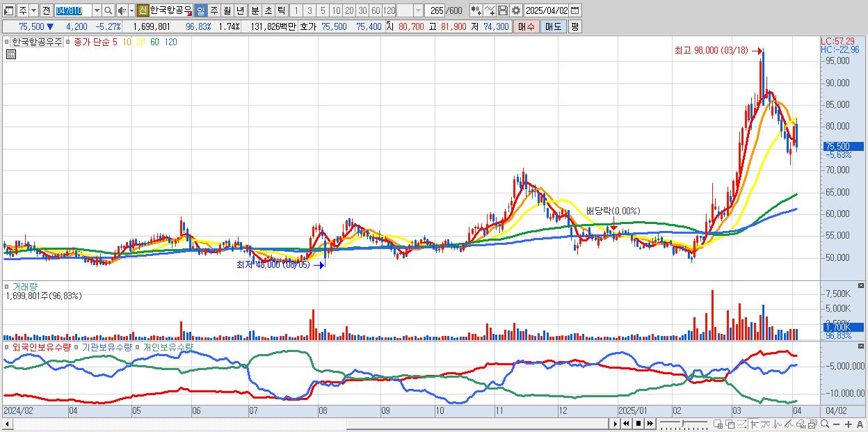Select the 일 daily chart period
The width and height of the screenshot is (868, 432).
200,10
